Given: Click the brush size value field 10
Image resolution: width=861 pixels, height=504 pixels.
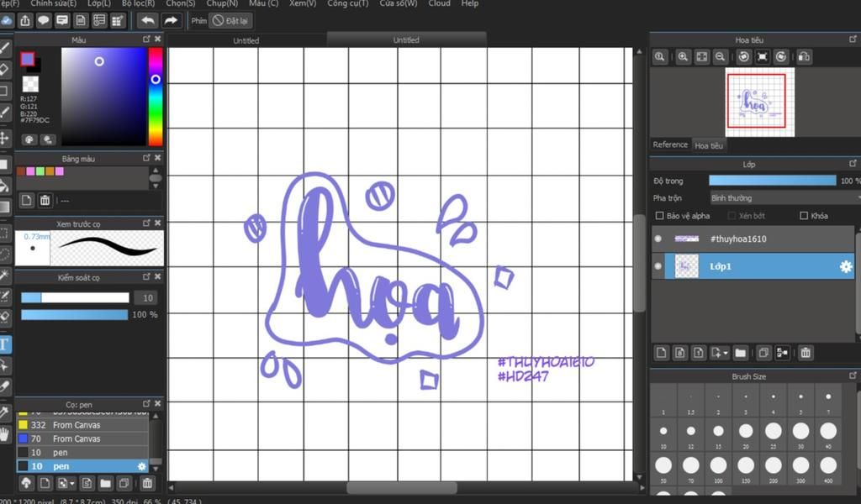Looking at the screenshot, I should click(x=147, y=298).
